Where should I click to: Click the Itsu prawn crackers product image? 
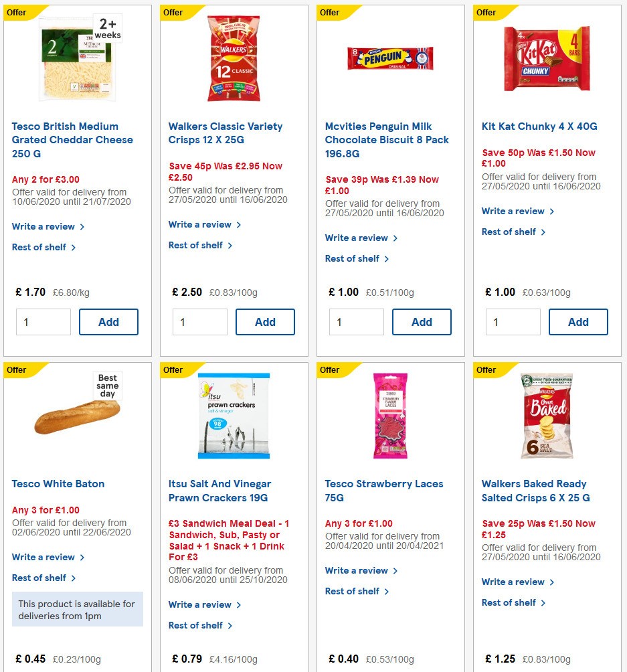coord(234,415)
